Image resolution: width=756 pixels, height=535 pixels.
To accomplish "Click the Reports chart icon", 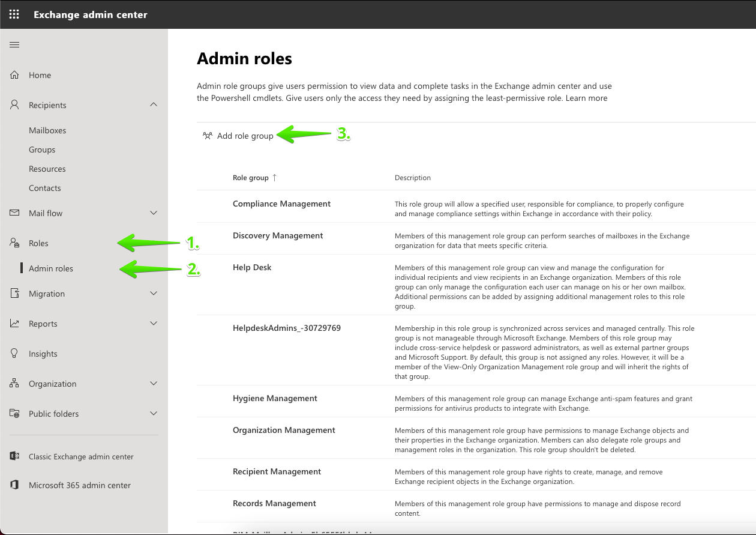I will (15, 324).
